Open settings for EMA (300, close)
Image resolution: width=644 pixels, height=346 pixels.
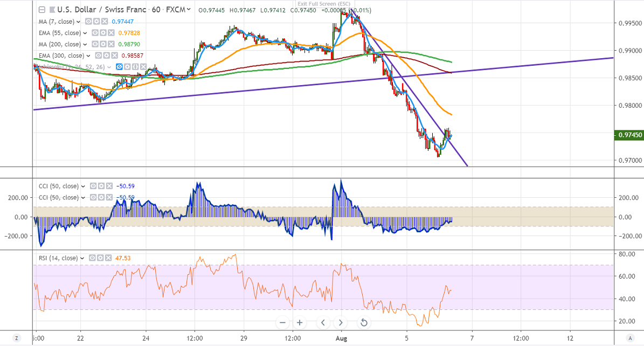pos(106,56)
